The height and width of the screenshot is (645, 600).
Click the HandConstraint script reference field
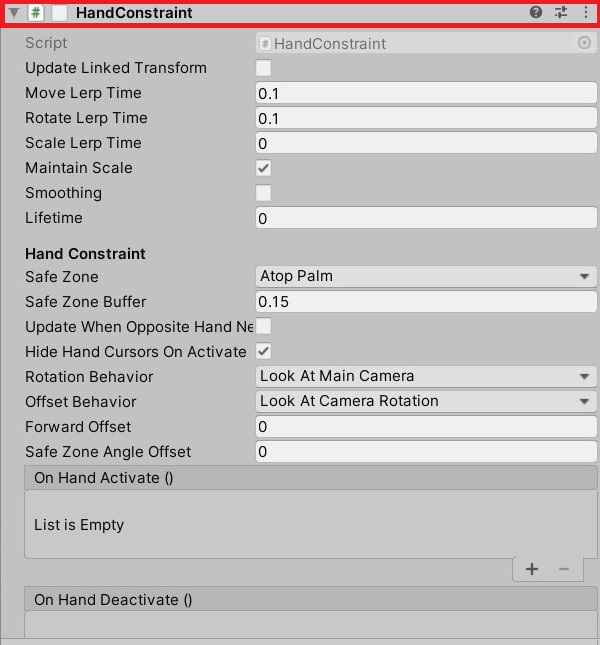point(426,43)
